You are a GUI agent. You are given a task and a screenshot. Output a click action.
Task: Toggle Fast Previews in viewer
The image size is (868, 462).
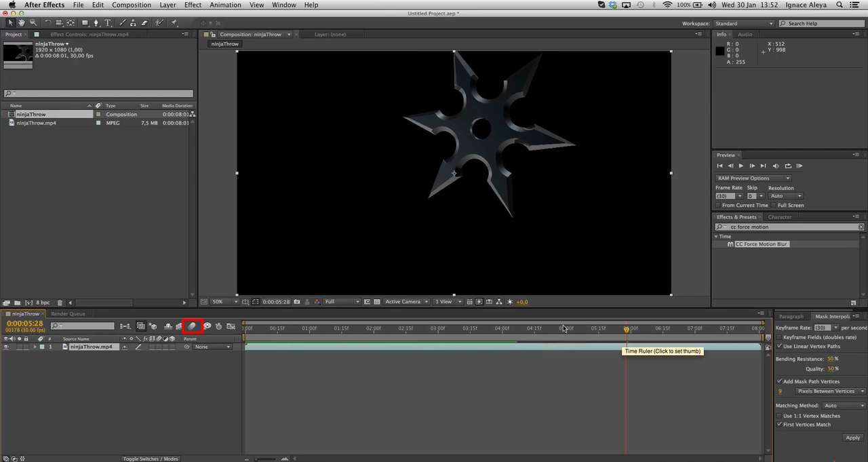[479, 302]
